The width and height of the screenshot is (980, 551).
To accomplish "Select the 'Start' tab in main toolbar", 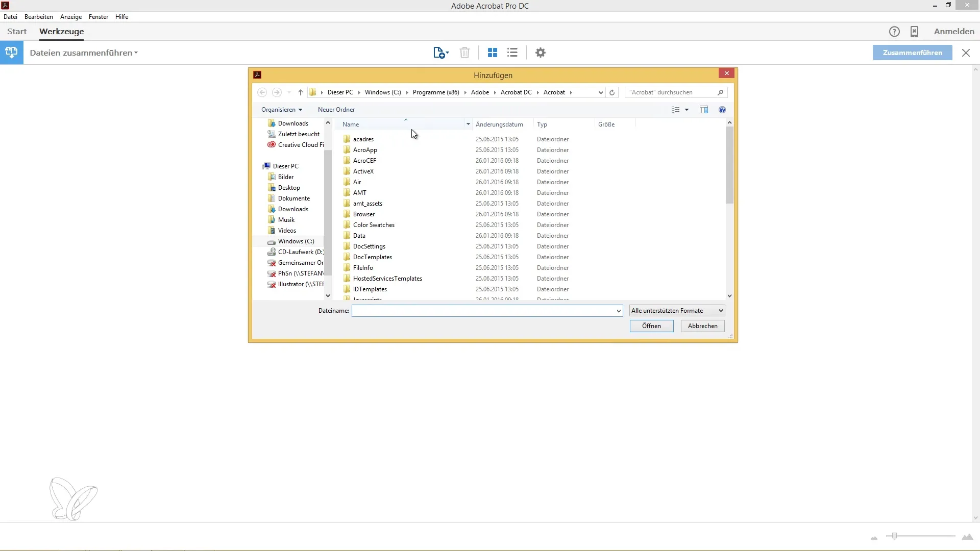I will (x=16, y=31).
